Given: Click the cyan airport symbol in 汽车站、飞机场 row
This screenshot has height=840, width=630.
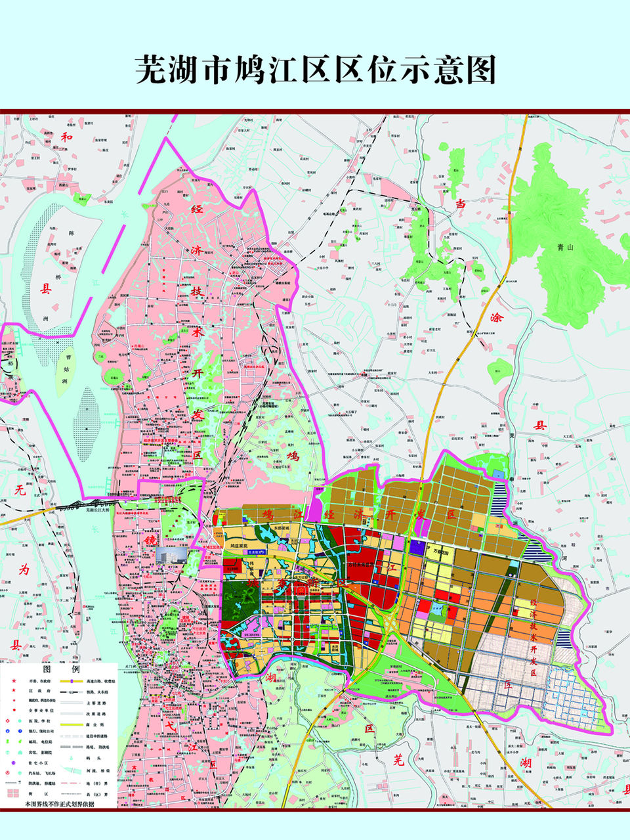Looking at the screenshot, I should 18,773.
